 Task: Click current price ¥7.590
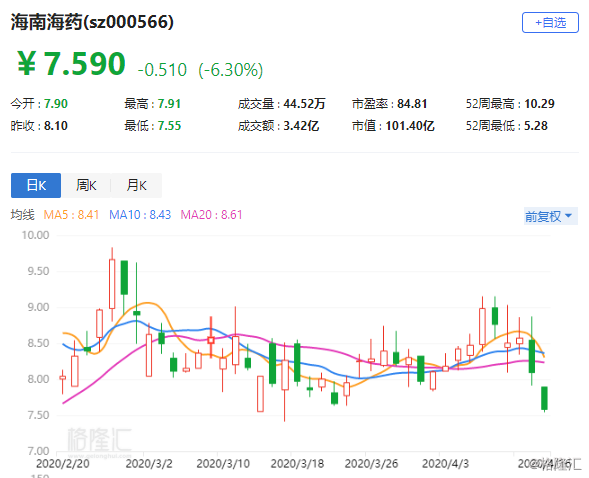[71, 64]
